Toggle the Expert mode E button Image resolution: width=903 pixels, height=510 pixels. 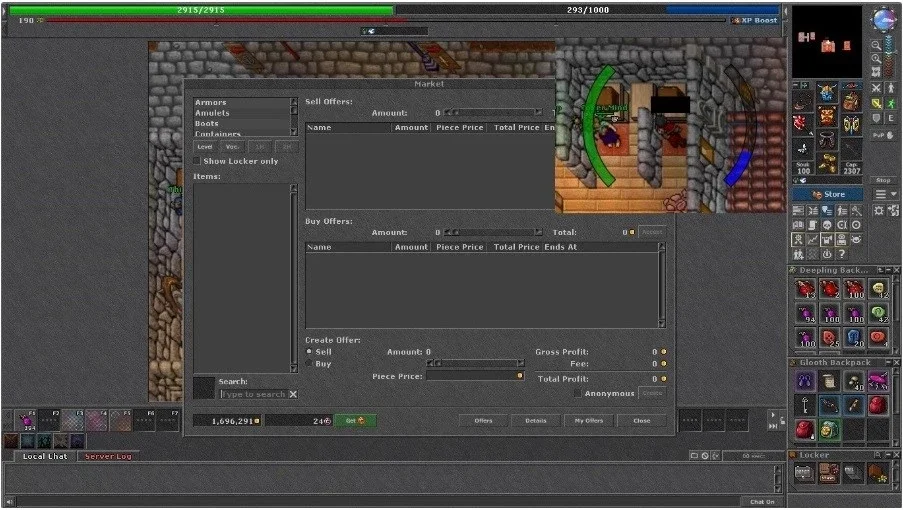(891, 119)
